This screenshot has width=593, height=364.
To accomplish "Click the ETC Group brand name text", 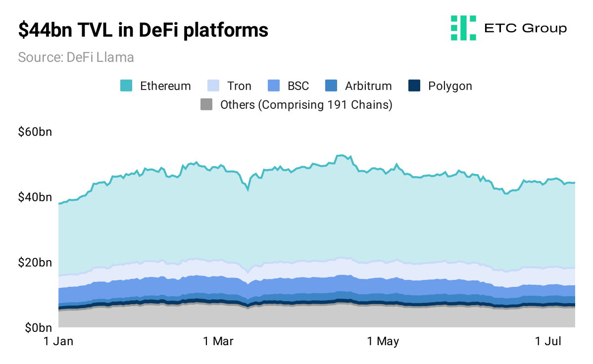I will (x=526, y=28).
